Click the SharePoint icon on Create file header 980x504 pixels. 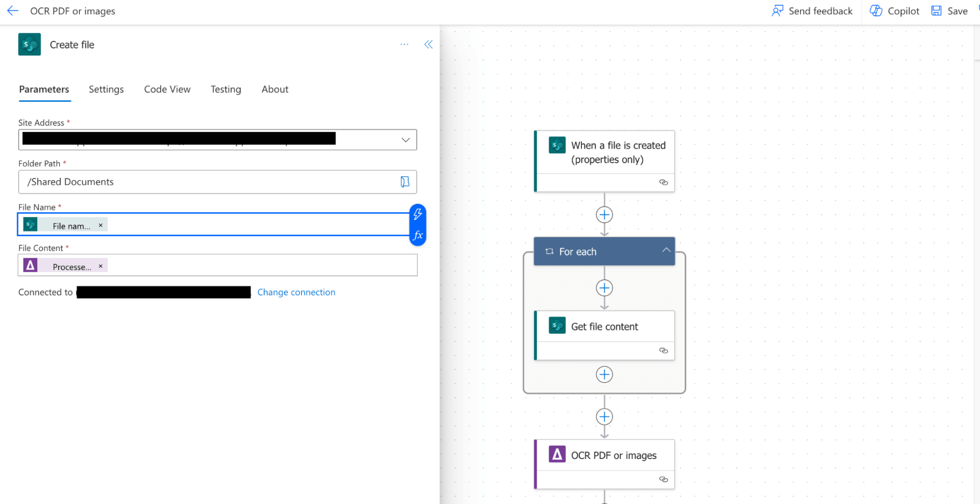tap(29, 44)
